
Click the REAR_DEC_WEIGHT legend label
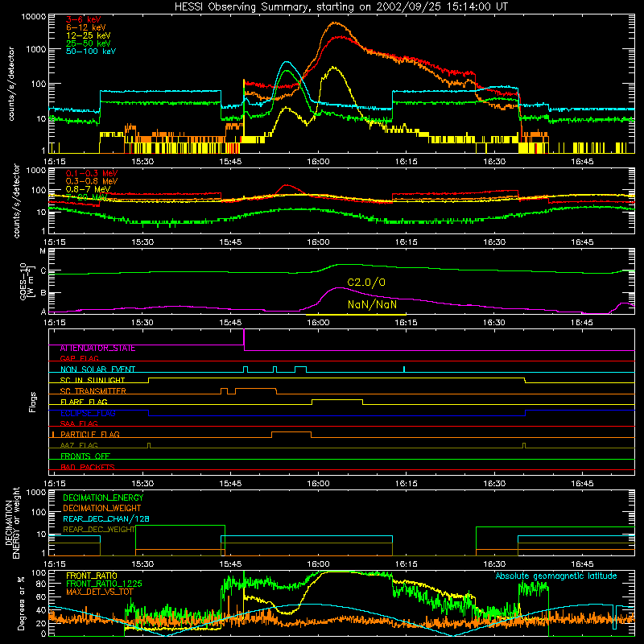point(98,530)
